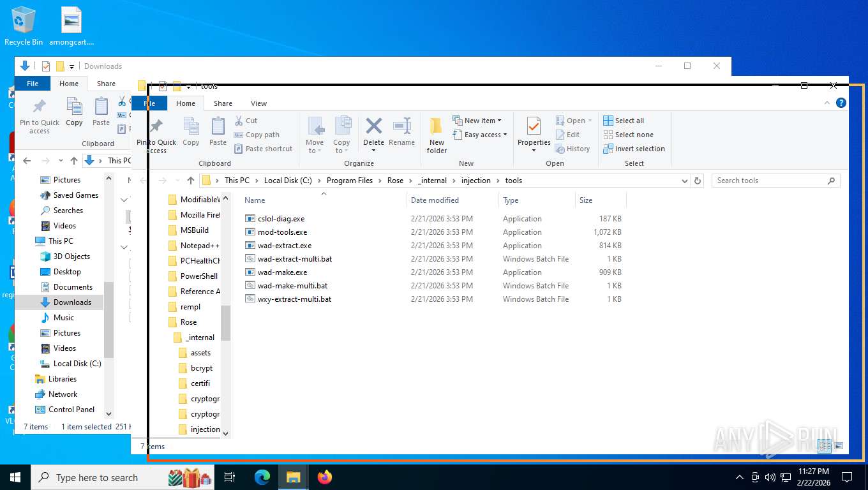Go up one folder level in tools window

pyautogui.click(x=190, y=181)
